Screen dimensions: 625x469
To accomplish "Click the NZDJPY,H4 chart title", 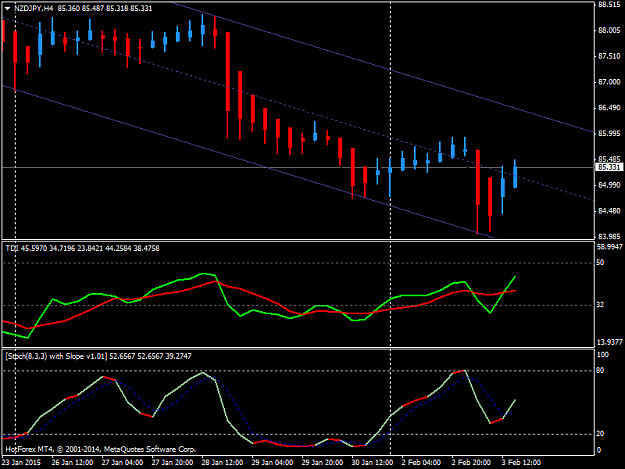I will 33,8.
